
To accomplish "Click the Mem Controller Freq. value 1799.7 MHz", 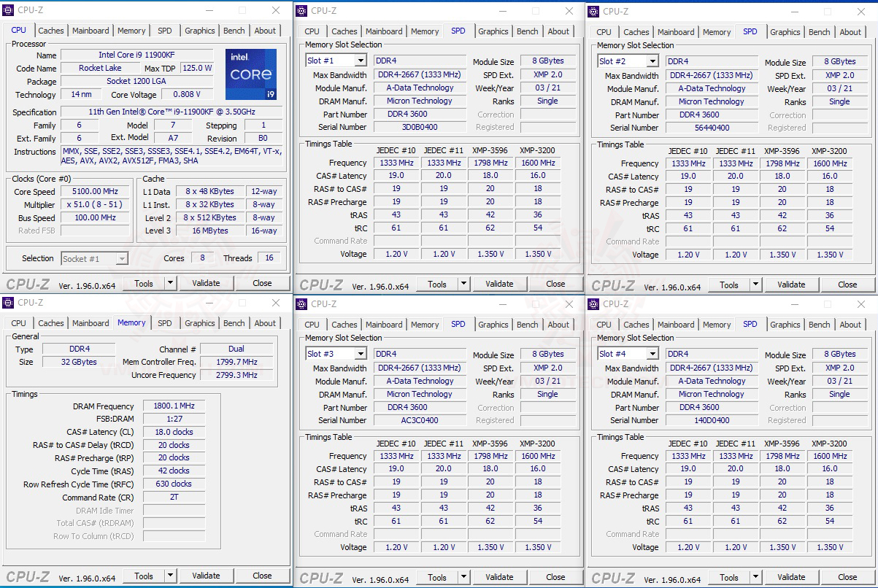I will 236,362.
